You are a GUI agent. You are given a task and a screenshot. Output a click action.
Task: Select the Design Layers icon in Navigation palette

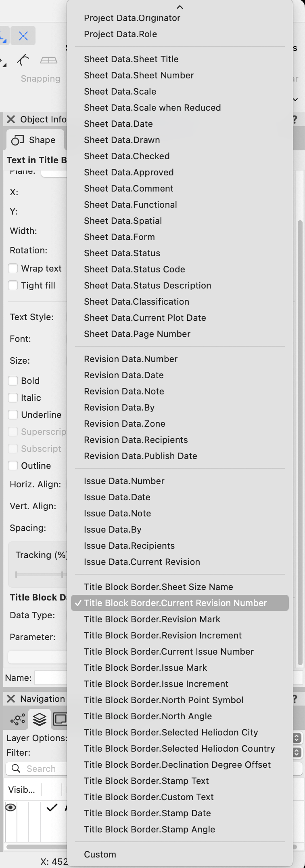coord(39,718)
